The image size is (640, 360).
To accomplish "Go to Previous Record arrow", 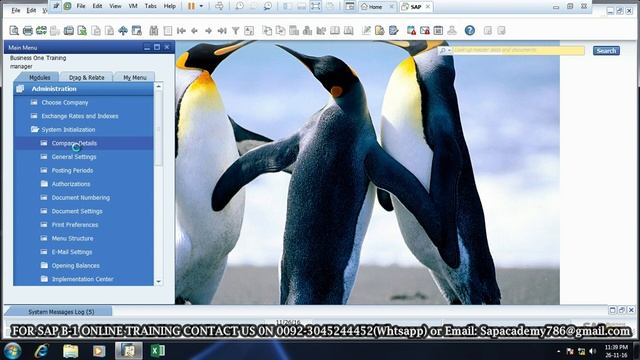I will point(195,31).
